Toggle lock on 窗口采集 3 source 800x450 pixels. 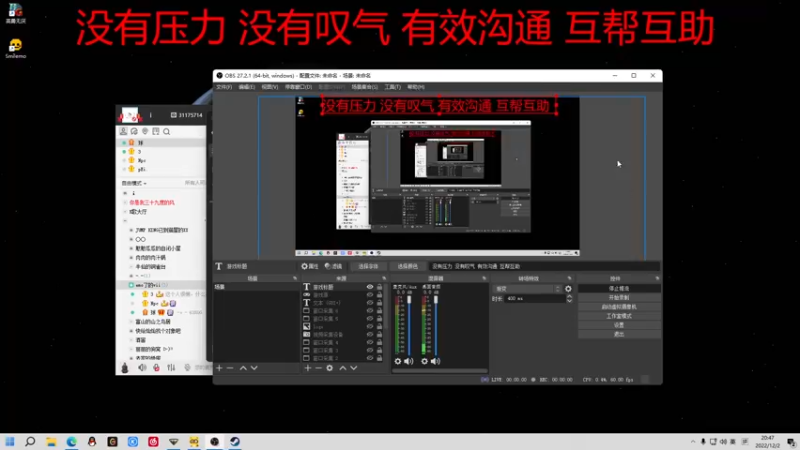click(379, 351)
